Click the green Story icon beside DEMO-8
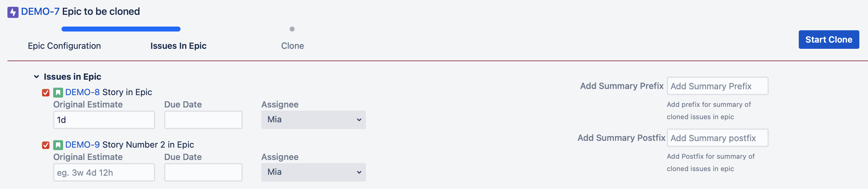Viewport: 868px width, 189px height. pyautogui.click(x=58, y=92)
